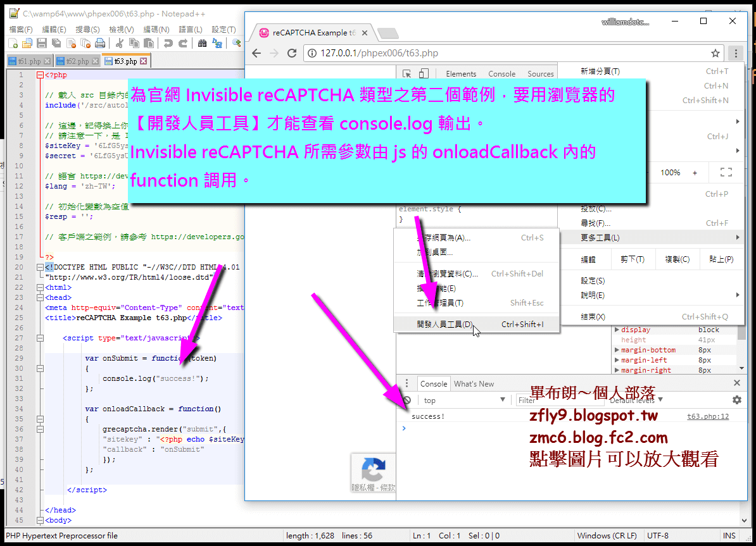756x546 pixels.
Task: Click the Paste clipboard icon in Notepad++
Action: (149, 44)
